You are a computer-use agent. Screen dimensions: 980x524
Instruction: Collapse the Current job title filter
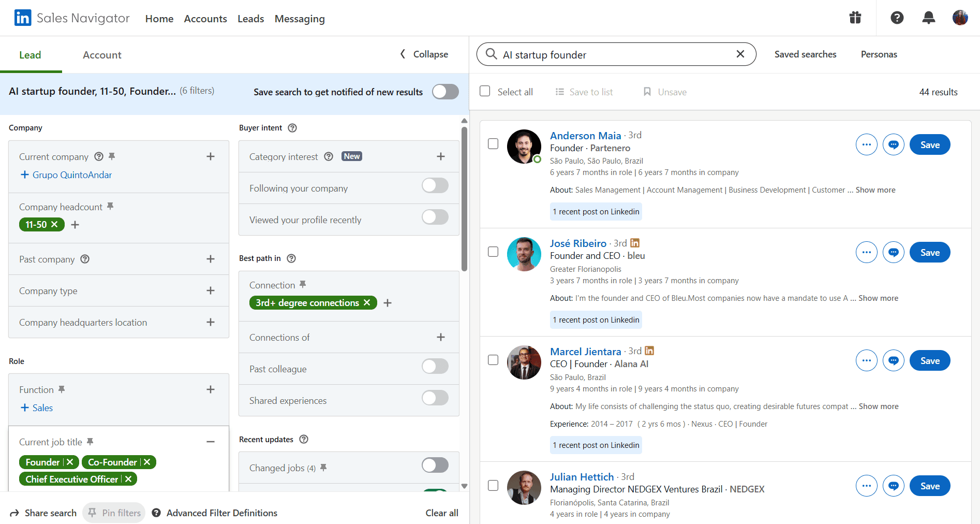coord(211,442)
